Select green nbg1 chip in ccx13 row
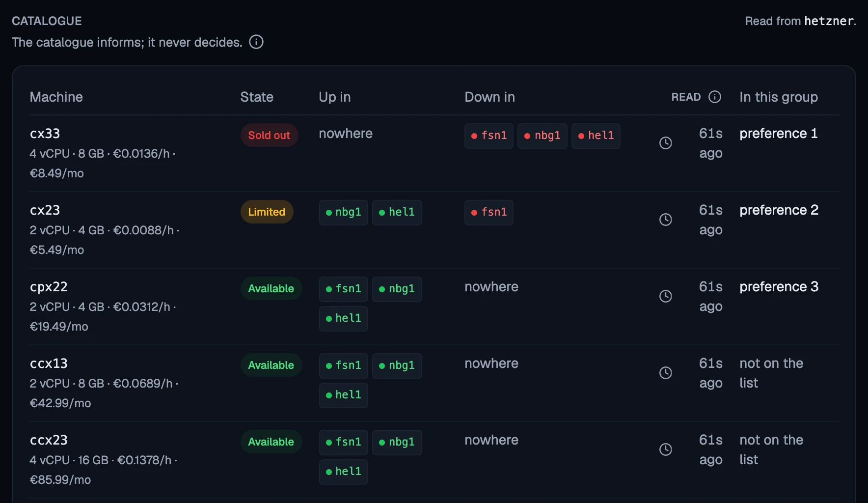 pyautogui.click(x=397, y=365)
